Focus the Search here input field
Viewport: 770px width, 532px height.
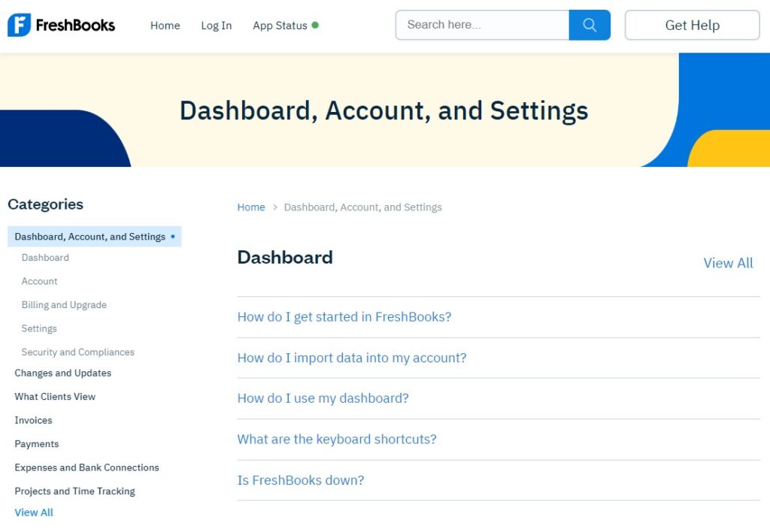pos(482,25)
